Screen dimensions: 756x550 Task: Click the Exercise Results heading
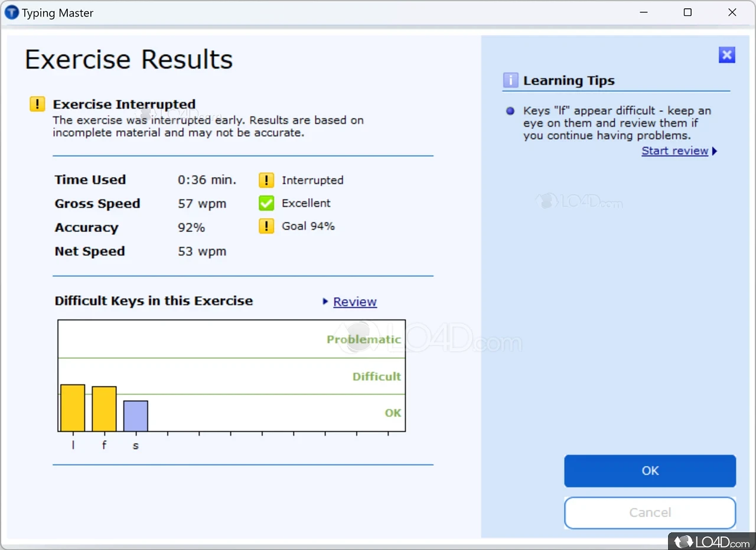[x=129, y=60]
